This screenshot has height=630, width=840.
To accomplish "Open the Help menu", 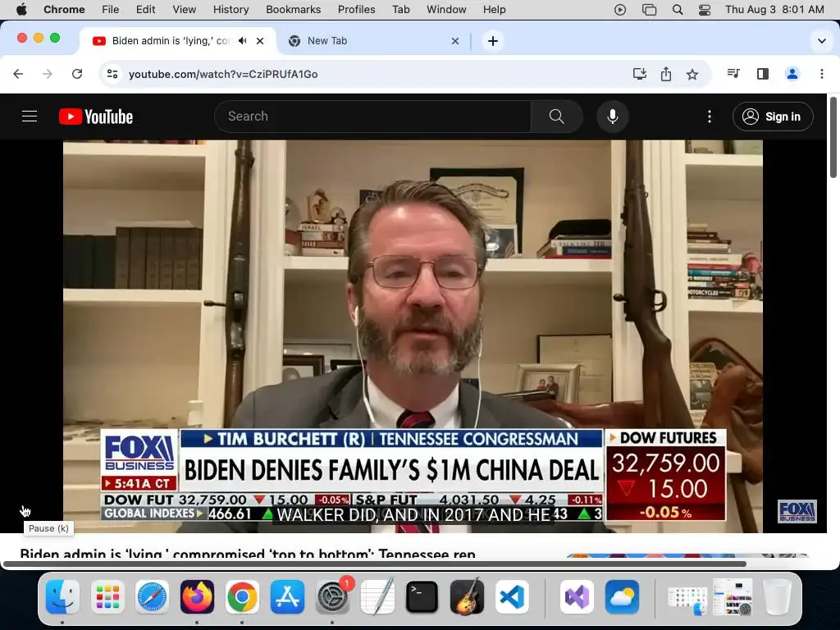I will click(x=494, y=10).
